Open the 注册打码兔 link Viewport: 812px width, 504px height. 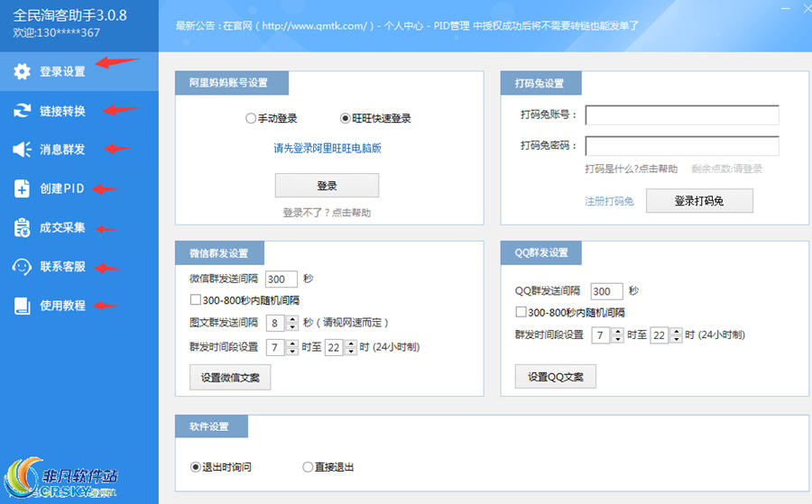[610, 201]
